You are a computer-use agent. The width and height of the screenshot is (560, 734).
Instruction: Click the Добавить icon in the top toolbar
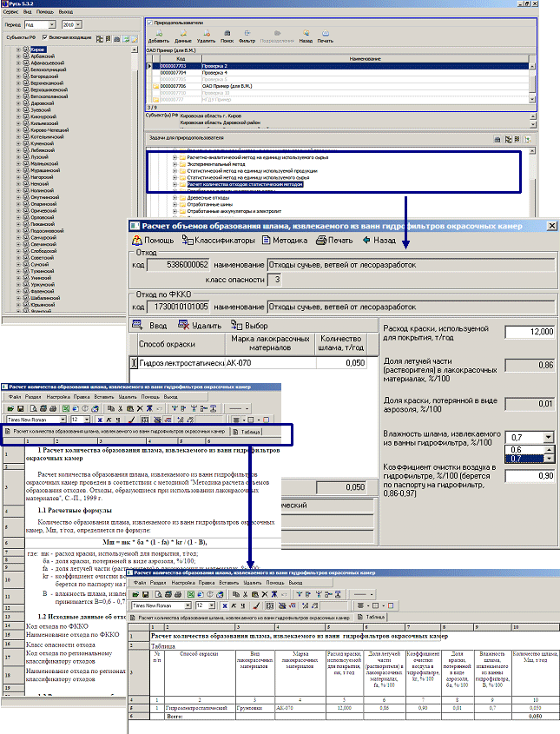[159, 36]
